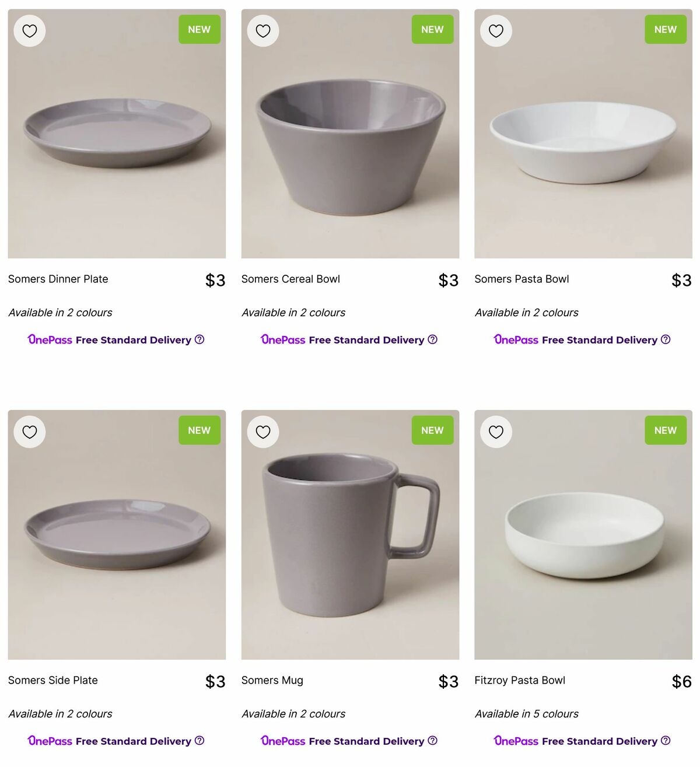Show delivery help for Fitzroy Pasta Bowl
The image size is (700, 767).
[x=666, y=741]
